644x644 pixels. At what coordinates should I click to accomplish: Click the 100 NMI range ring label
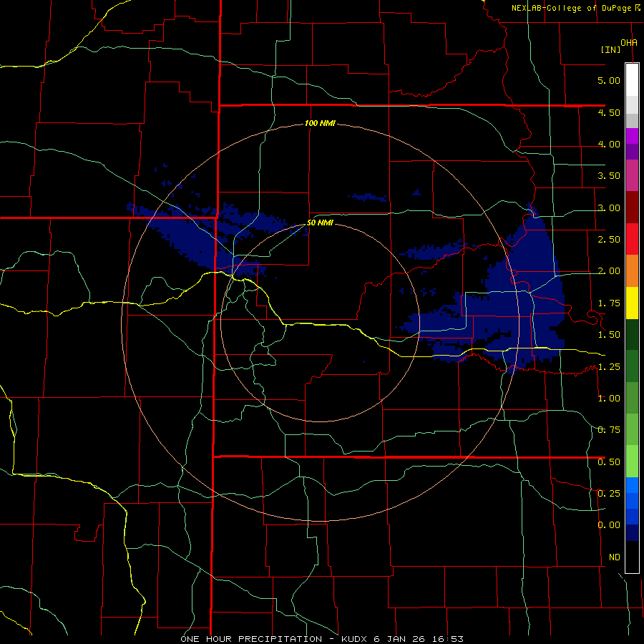click(320, 123)
